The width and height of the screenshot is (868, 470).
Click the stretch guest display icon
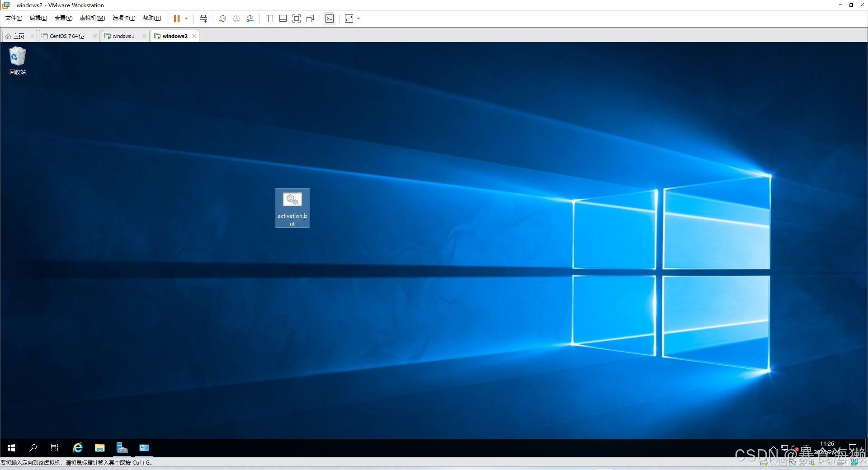(349, 19)
